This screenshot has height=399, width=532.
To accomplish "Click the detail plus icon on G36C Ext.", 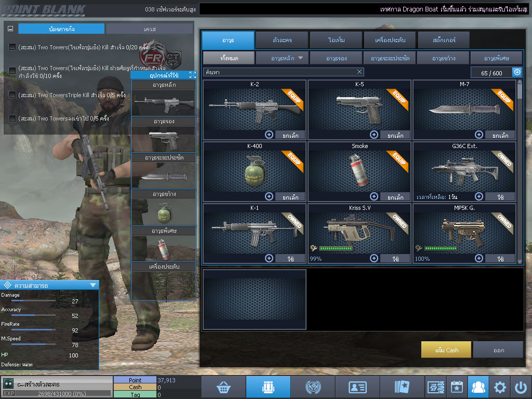I will tap(478, 196).
